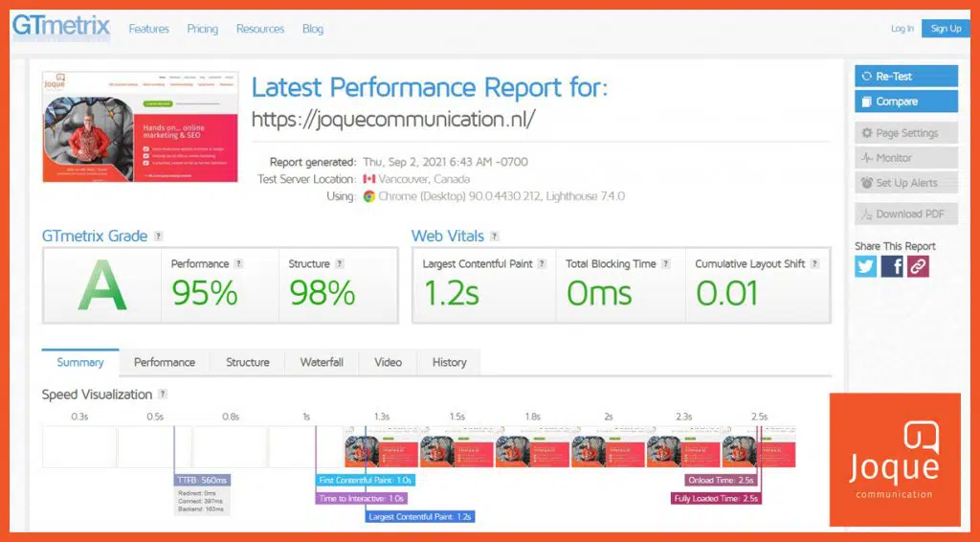Click the grade A letter

(102, 285)
